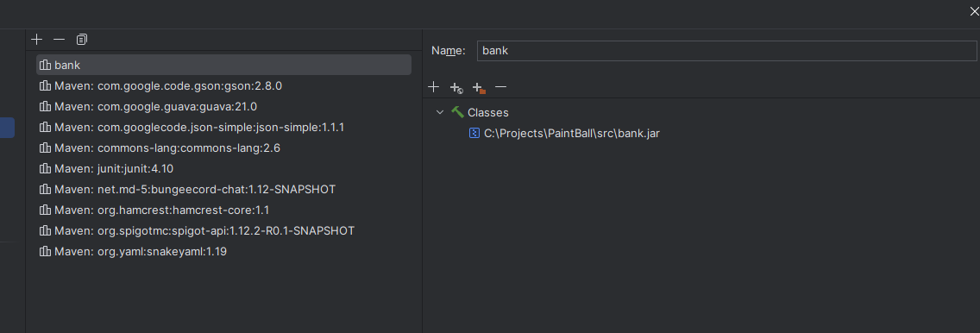Select the Classes node
Viewport: 980px width, 333px height.
click(x=488, y=112)
